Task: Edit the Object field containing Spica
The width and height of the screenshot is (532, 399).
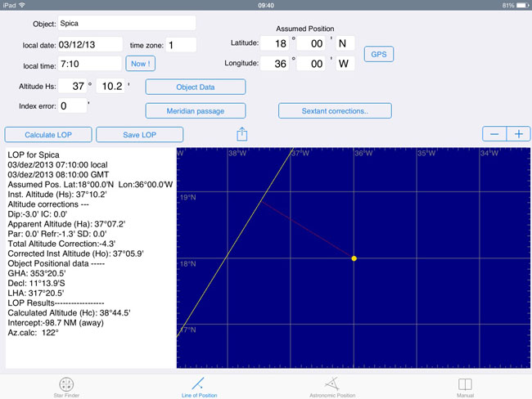Action: (127, 23)
